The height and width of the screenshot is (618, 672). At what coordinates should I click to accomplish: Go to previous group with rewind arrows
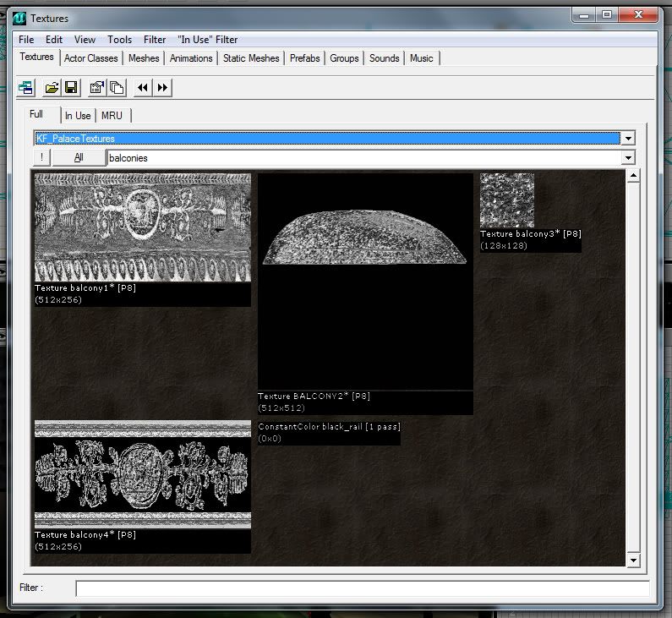143,87
